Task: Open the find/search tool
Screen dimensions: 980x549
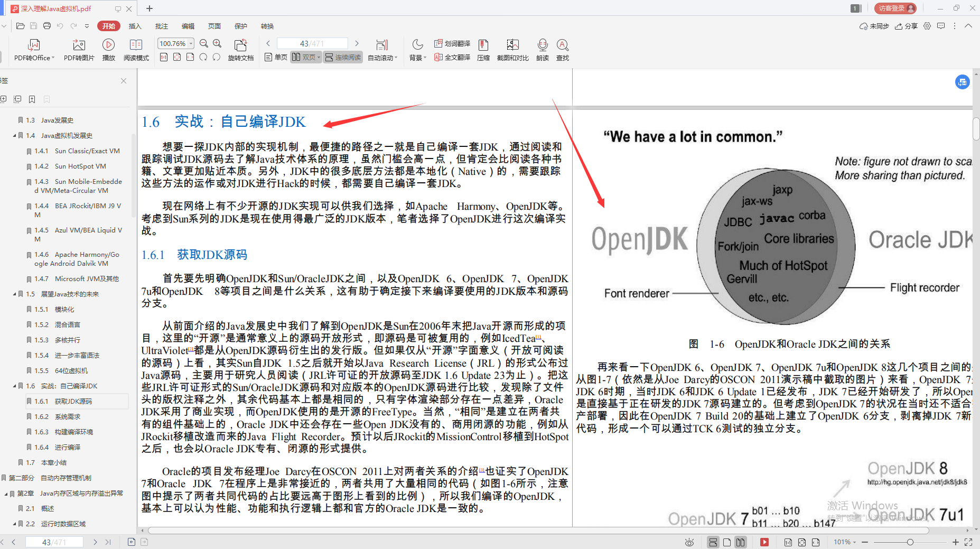Action: [x=563, y=50]
